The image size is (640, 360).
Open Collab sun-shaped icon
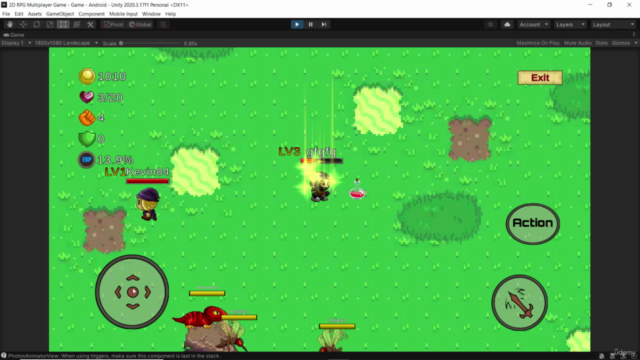[490, 24]
